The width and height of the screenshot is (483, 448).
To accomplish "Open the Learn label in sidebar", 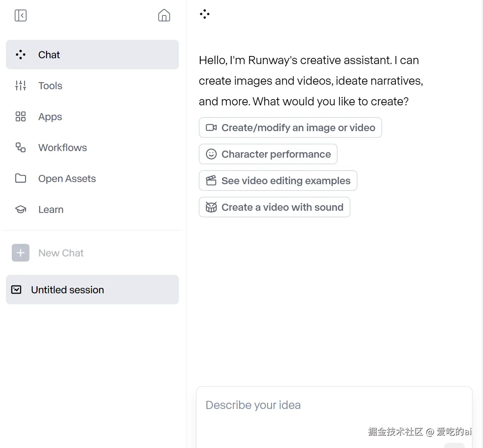I will coord(51,210).
